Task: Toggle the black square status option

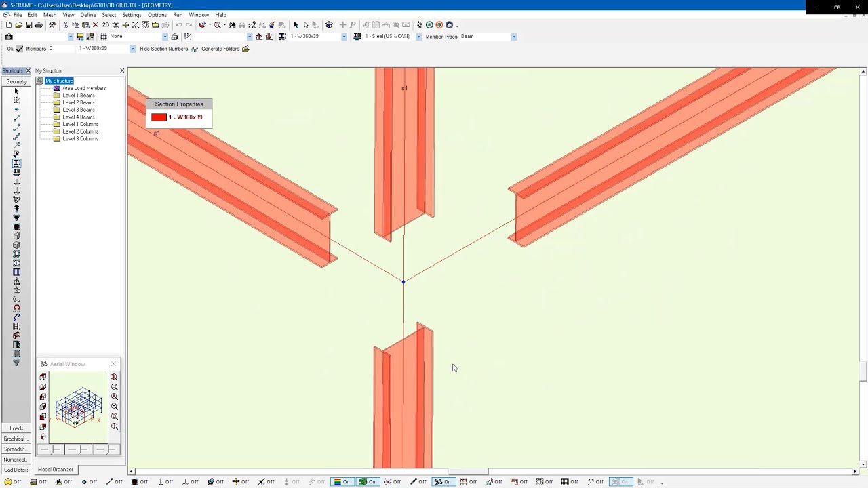Action: click(139, 482)
